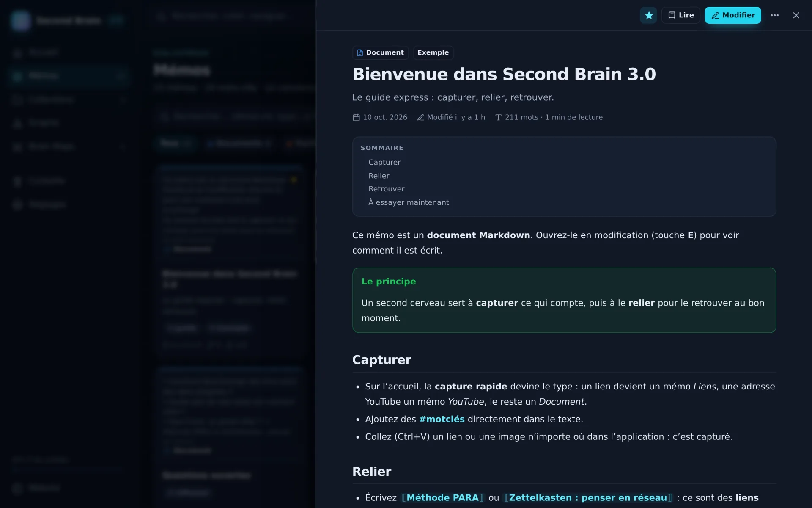This screenshot has width=812, height=508.
Task: Click the calendar icon beside 10 oct. 2026
Action: pos(356,117)
